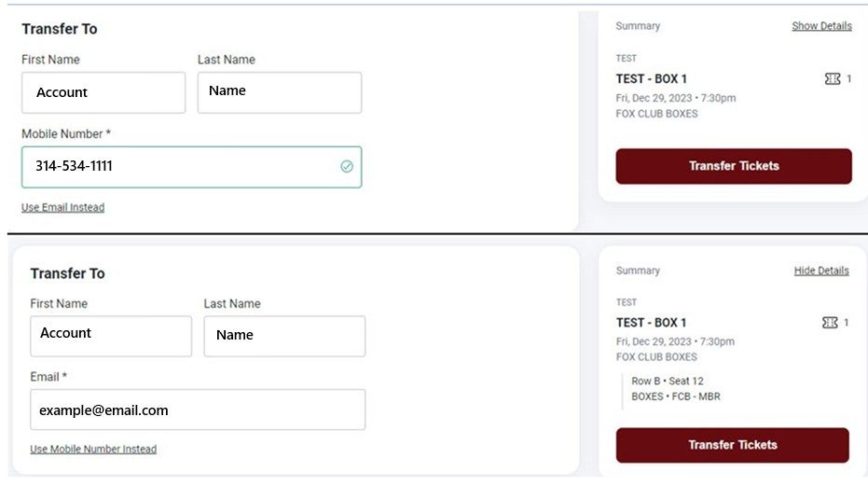The width and height of the screenshot is (868, 486).
Task: Select TEST - BOX 1 title under Hide Details
Action: [651, 323]
